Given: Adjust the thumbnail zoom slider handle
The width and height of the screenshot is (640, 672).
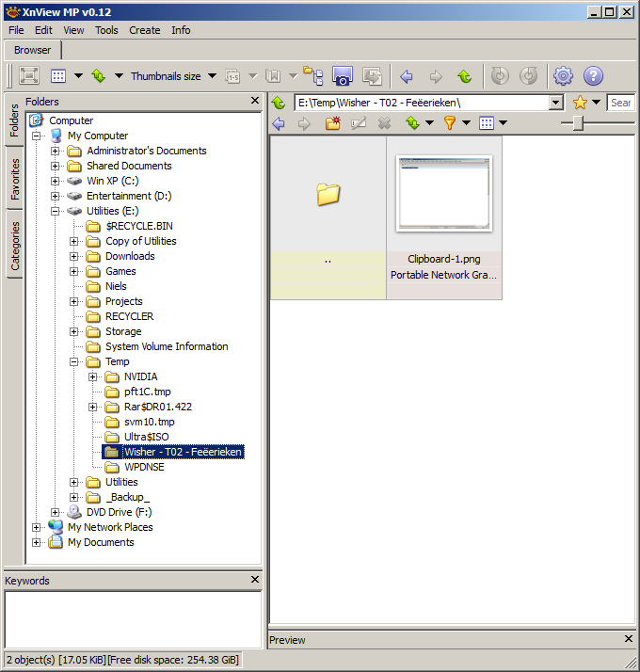Looking at the screenshot, I should 578,123.
